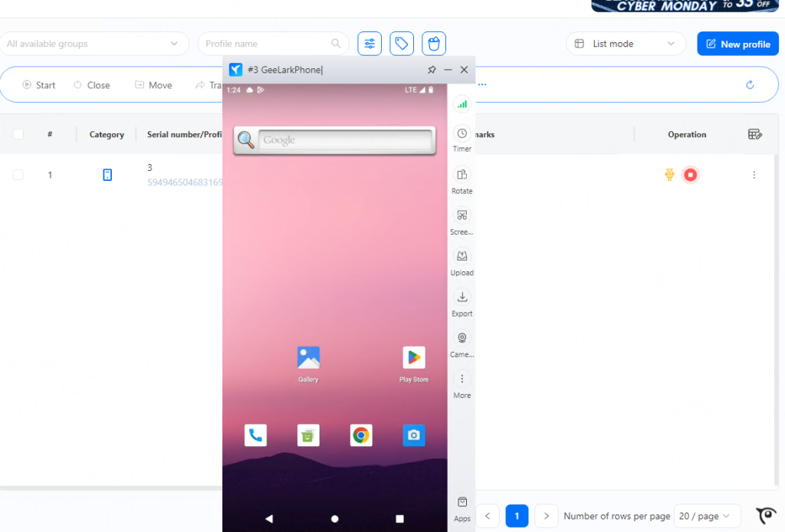Screen dimensions: 785x532
Task: Select the checkbox for row 1
Action: pos(18,175)
